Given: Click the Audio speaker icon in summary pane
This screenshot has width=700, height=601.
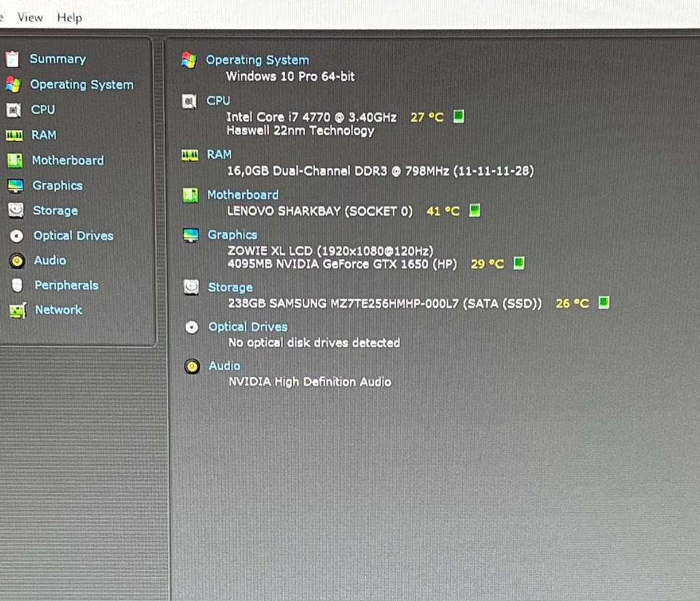Looking at the screenshot, I should click(x=192, y=367).
